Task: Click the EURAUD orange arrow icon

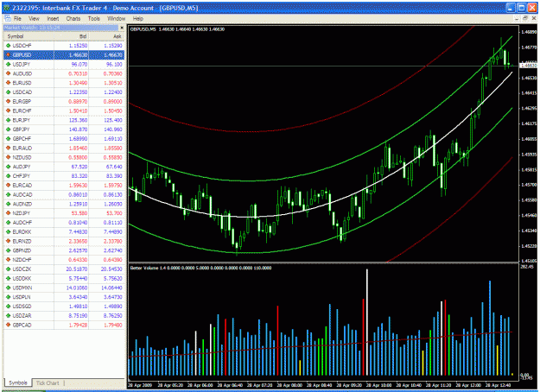Action: [9, 148]
